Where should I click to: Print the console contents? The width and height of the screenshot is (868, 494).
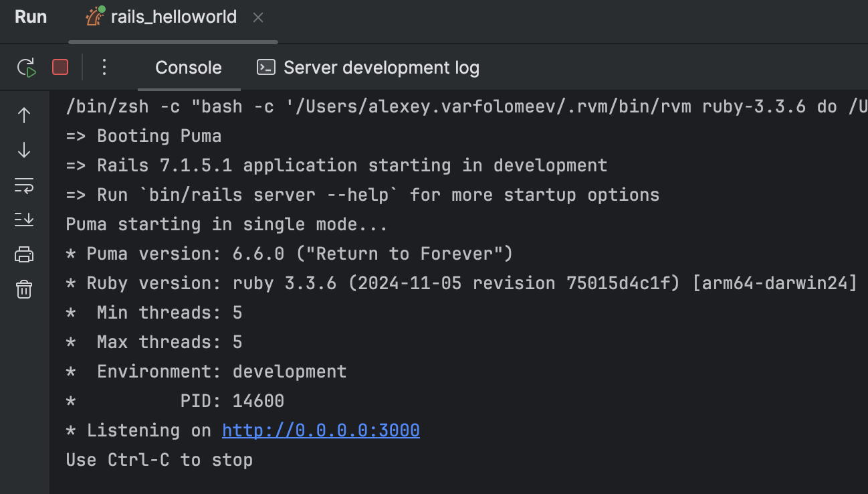point(24,254)
